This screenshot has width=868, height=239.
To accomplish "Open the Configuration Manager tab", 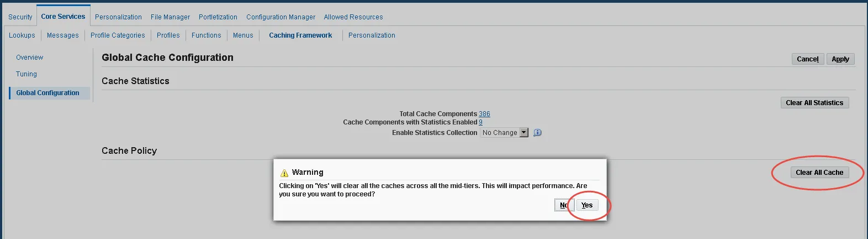I will 280,17.
